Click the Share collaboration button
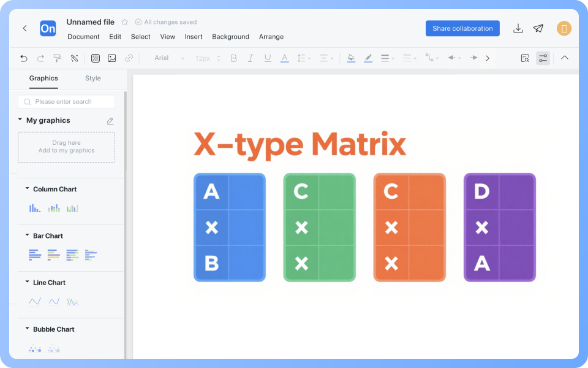This screenshot has height=368, width=588. (x=462, y=28)
